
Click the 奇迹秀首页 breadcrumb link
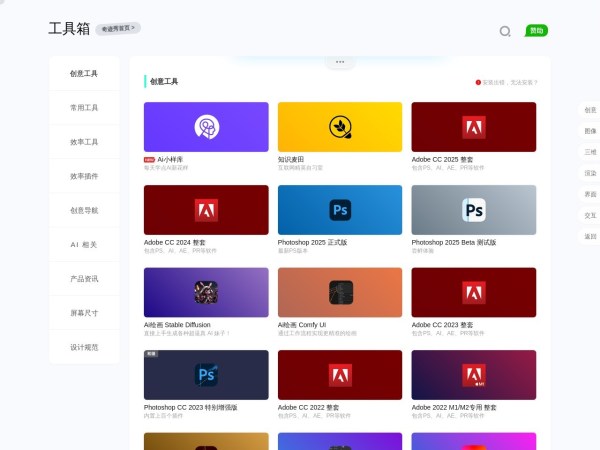(x=118, y=28)
